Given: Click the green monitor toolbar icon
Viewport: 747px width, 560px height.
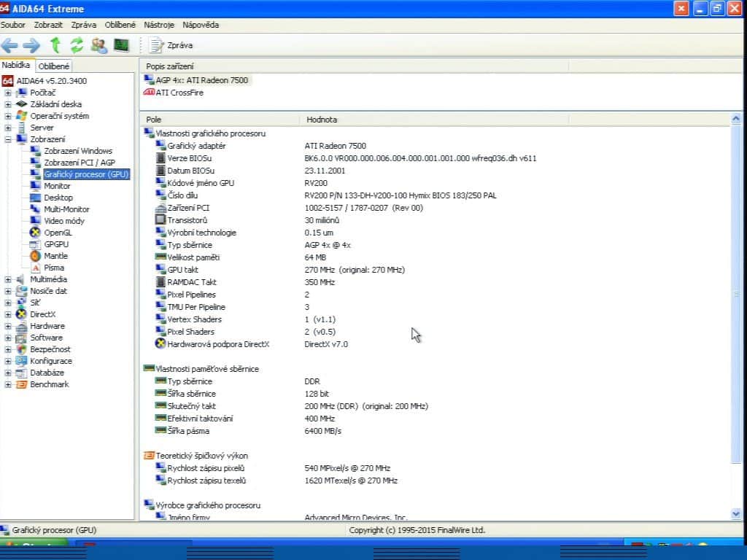Looking at the screenshot, I should [x=122, y=45].
